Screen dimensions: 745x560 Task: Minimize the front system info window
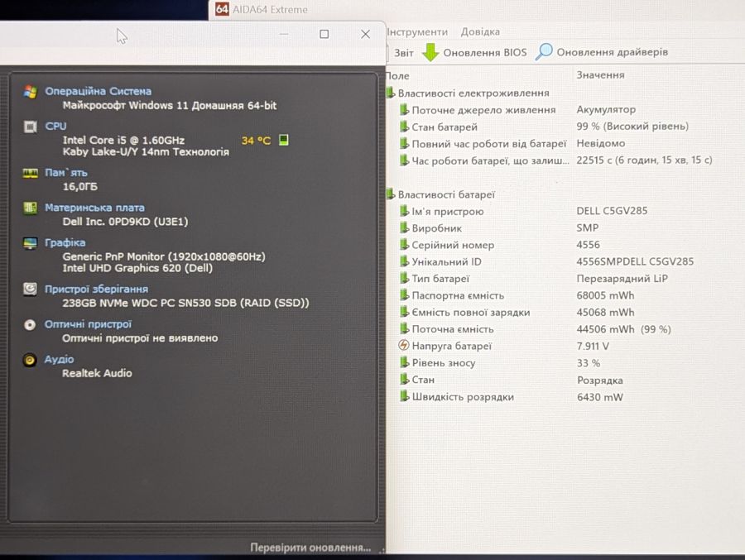pos(284,34)
